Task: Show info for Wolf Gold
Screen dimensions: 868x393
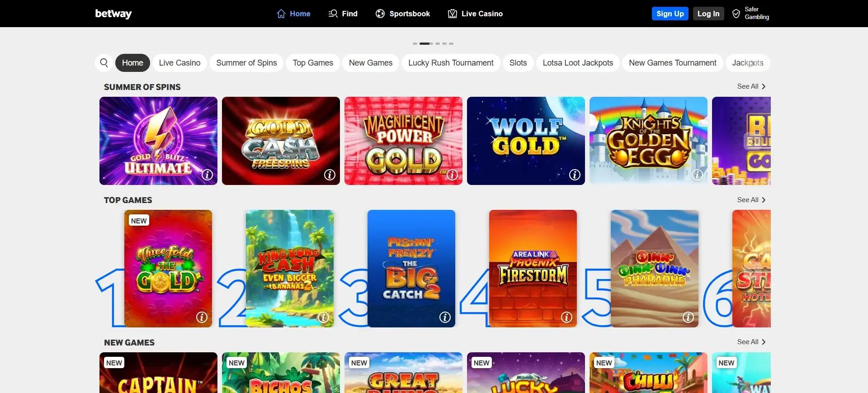Action: point(575,175)
